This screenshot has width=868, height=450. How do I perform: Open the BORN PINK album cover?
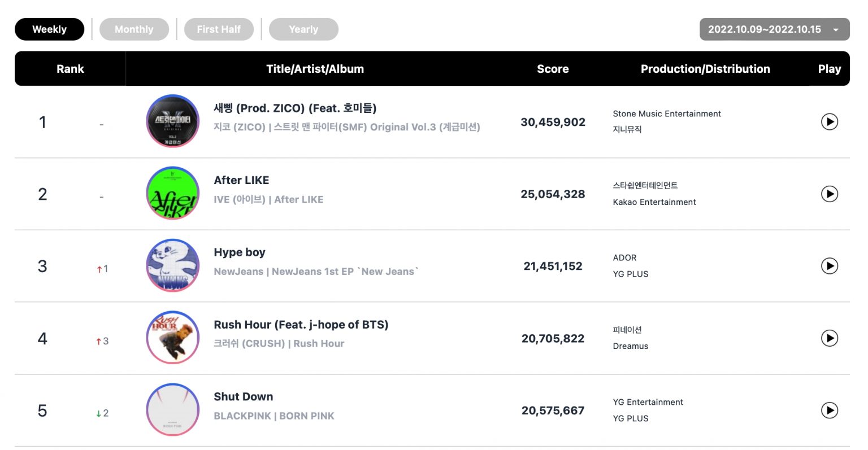[173, 410]
